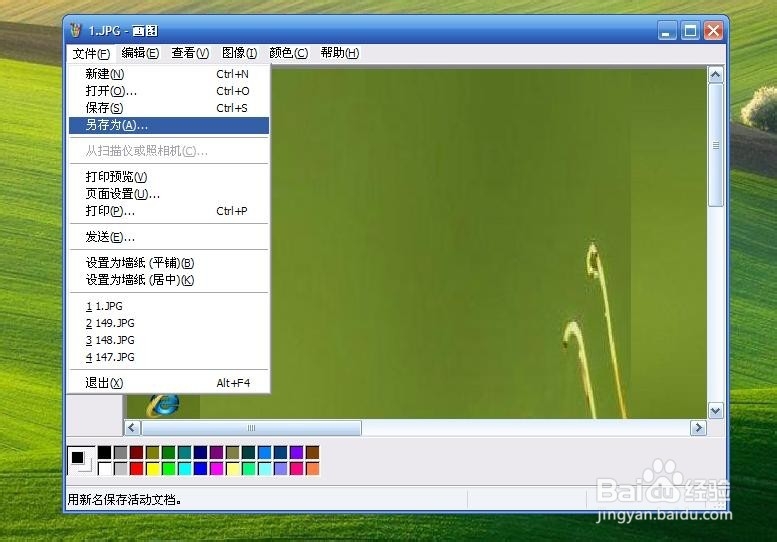Choose 保存(S) from the File menu
The height and width of the screenshot is (542, 777).
(169, 108)
